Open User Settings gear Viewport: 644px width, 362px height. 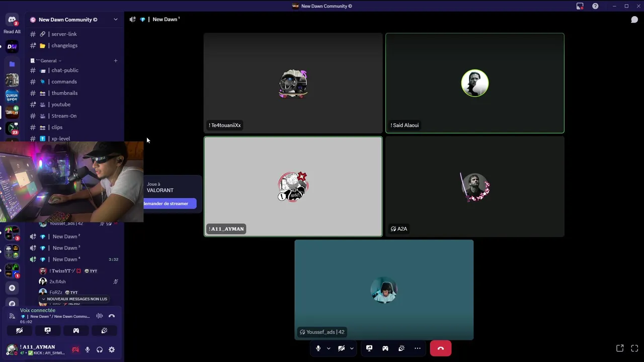click(112, 350)
